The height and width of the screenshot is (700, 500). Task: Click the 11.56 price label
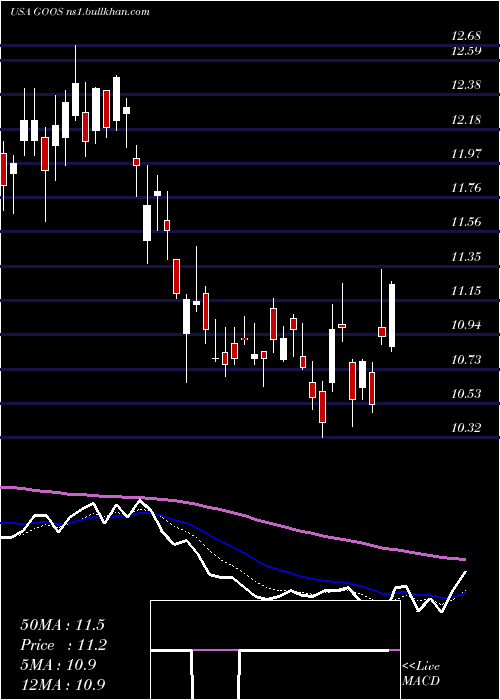(x=466, y=221)
